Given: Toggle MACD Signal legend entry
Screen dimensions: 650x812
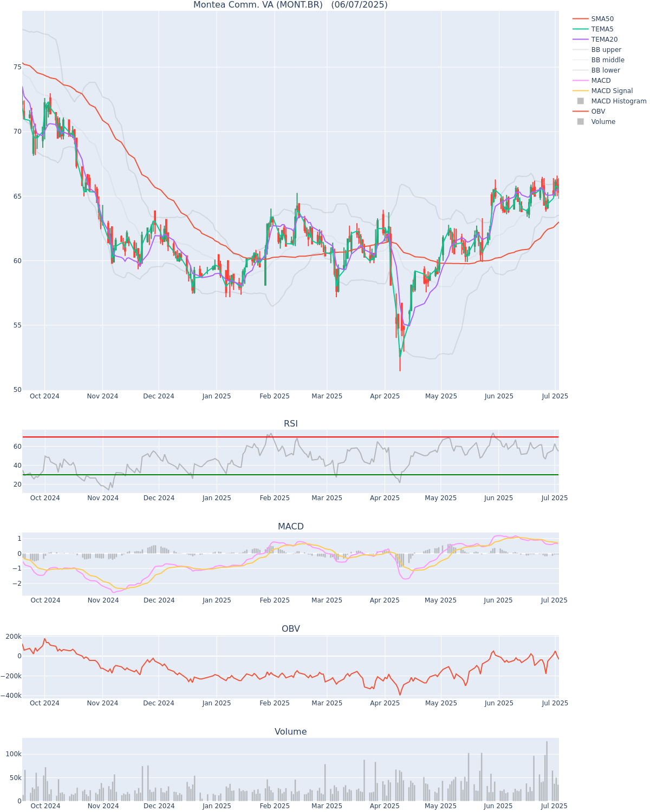Looking at the screenshot, I should [603, 91].
